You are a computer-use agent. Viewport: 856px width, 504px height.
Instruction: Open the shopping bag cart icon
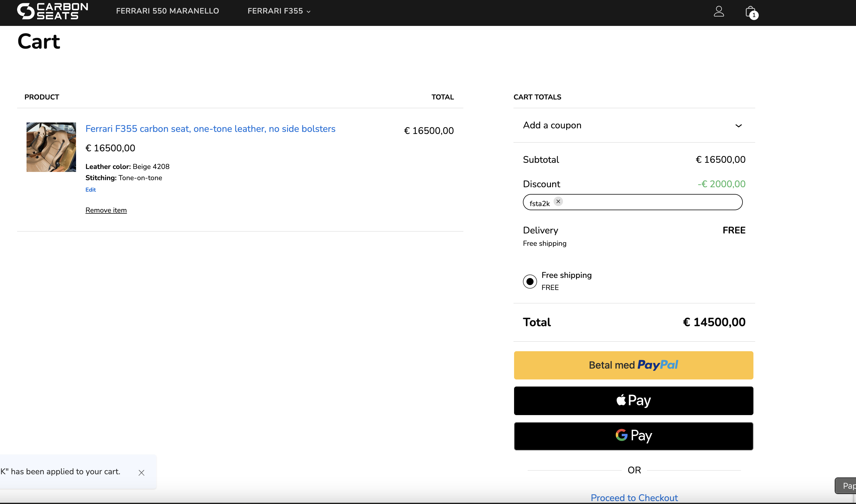(750, 12)
